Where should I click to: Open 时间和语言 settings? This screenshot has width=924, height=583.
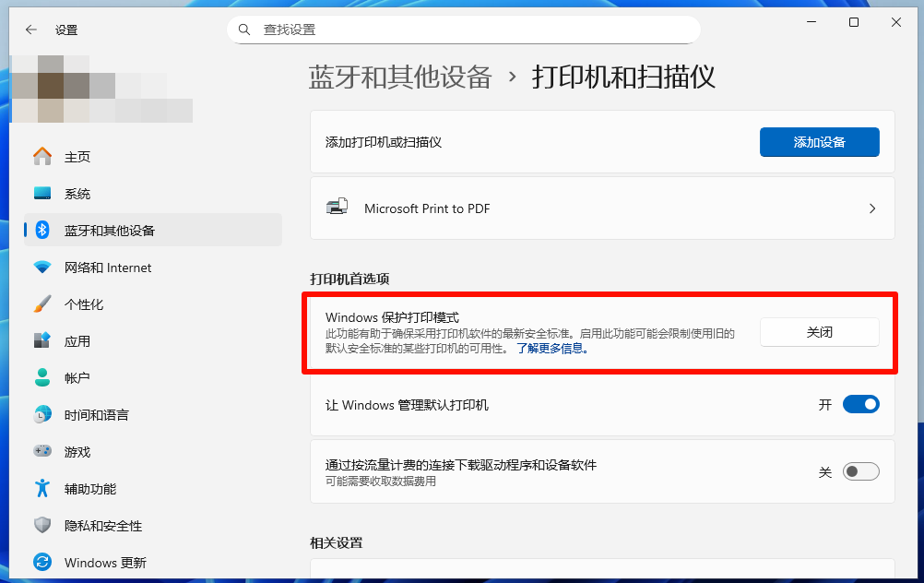click(153, 415)
